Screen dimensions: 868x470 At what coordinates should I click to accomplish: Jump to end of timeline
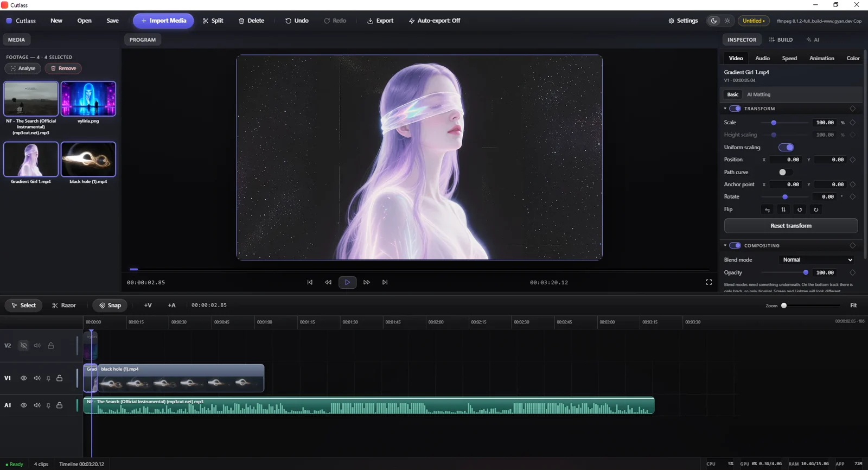[385, 282]
